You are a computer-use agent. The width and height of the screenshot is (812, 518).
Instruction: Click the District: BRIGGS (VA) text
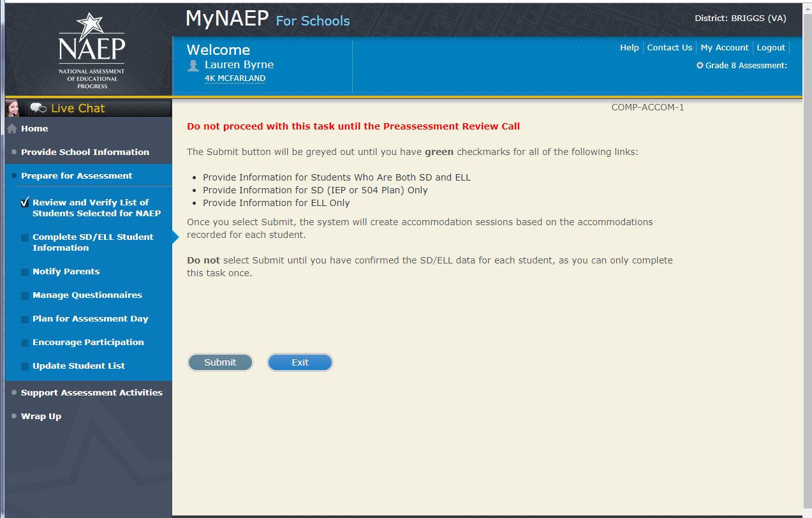pyautogui.click(x=740, y=18)
